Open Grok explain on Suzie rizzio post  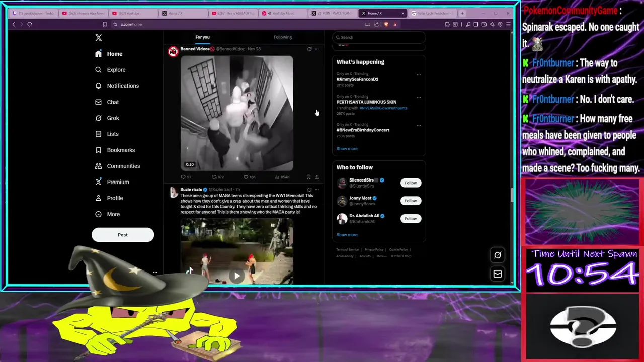[309, 190]
